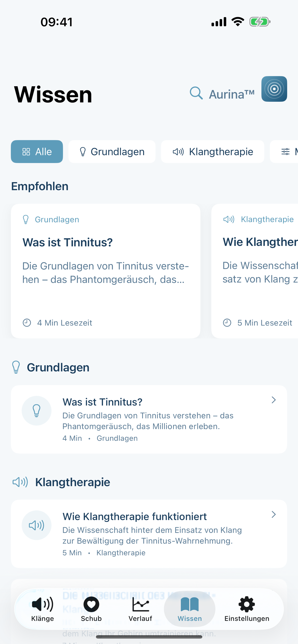
Task: View the Verlauf chart icon
Action: coord(140,605)
